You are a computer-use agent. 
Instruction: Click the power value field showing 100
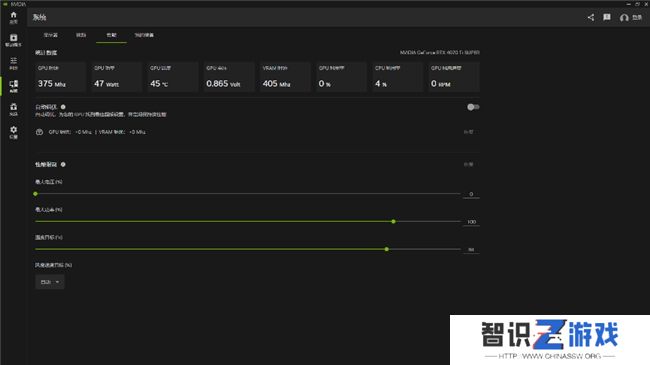click(x=471, y=222)
